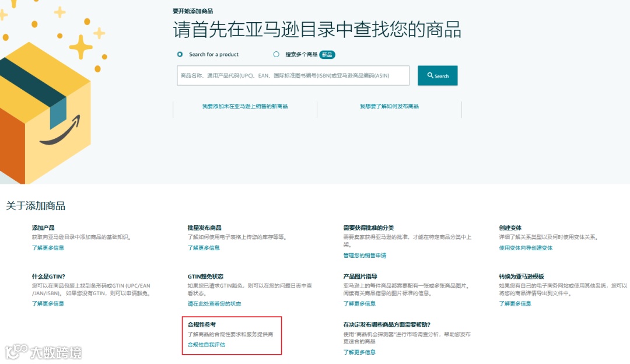This screenshot has width=630, height=364.
Task: Click the 请首先在亚马逊目录中查找您的商品 headline
Action: (x=317, y=30)
